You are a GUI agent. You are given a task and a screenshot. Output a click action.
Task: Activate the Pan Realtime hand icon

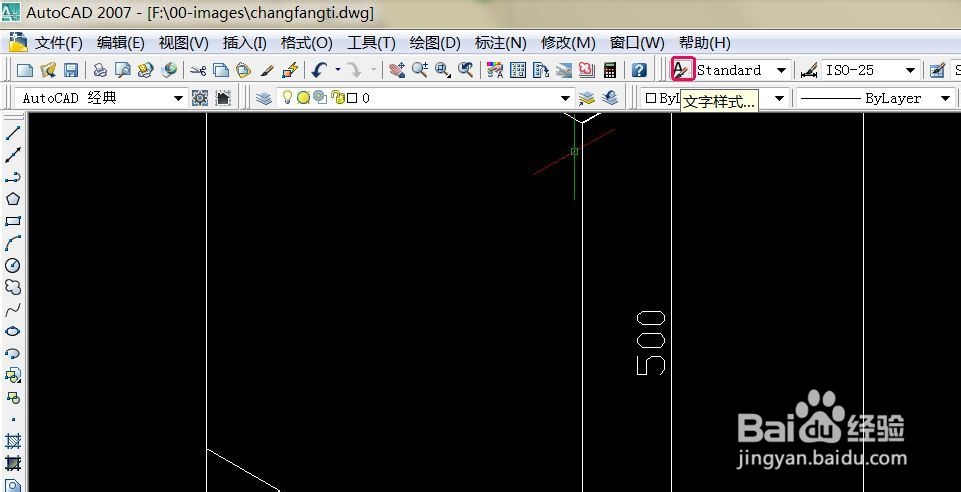pos(397,70)
